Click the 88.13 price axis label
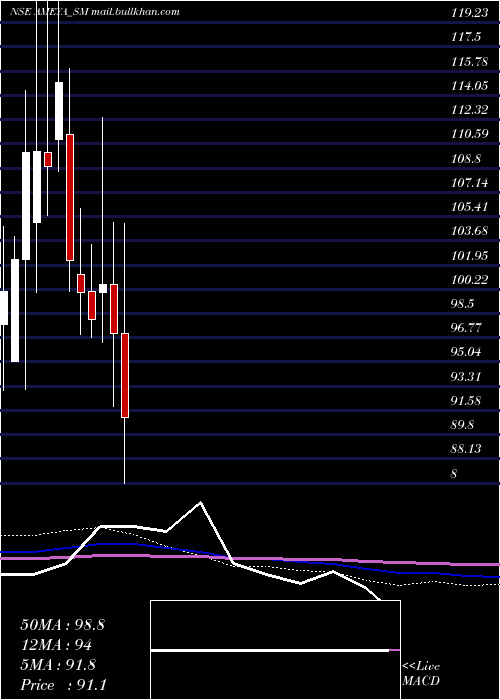500x700 pixels. [467, 449]
